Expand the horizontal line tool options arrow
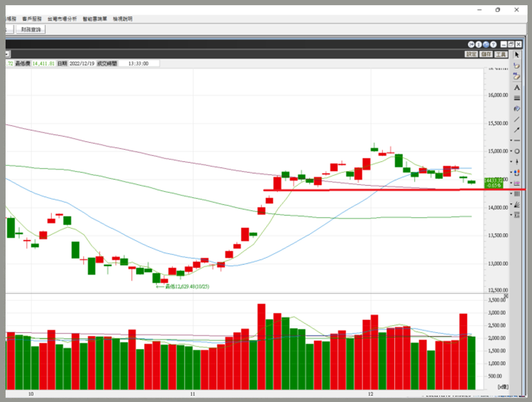Viewport: 532px width, 402px height. click(511, 141)
